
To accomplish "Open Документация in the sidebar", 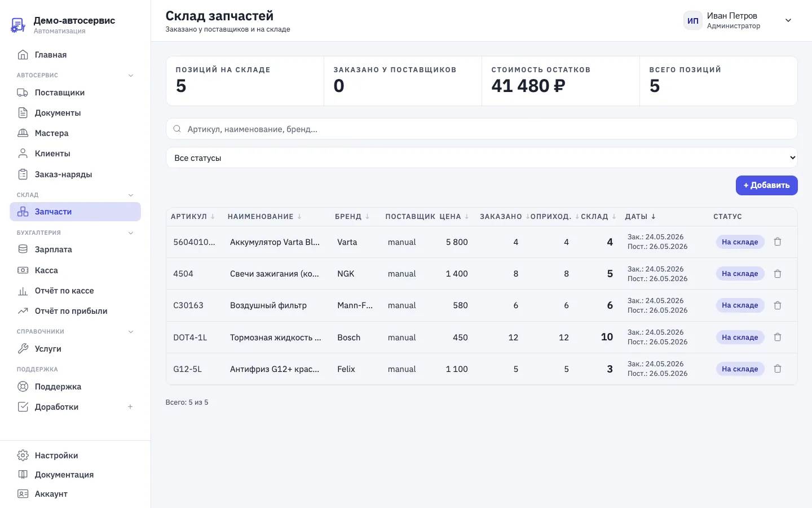I will pos(76,475).
